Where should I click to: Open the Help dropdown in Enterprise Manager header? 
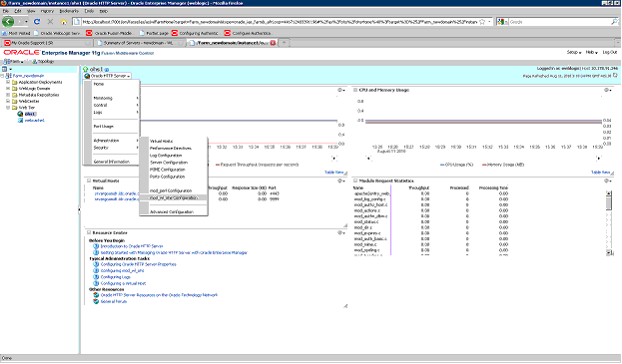point(591,52)
